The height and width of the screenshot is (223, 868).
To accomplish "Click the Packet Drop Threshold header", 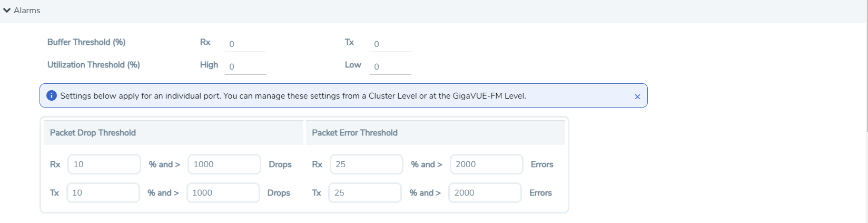I will click(x=93, y=133).
